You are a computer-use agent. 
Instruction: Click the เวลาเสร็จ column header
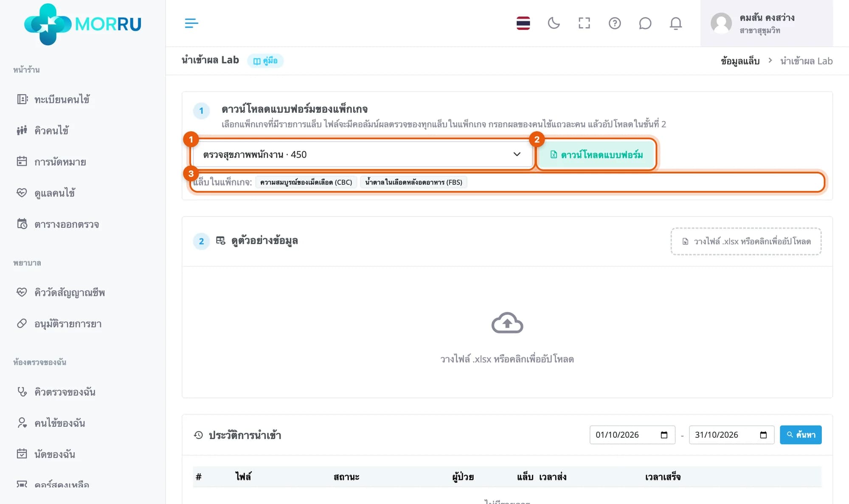click(x=663, y=477)
